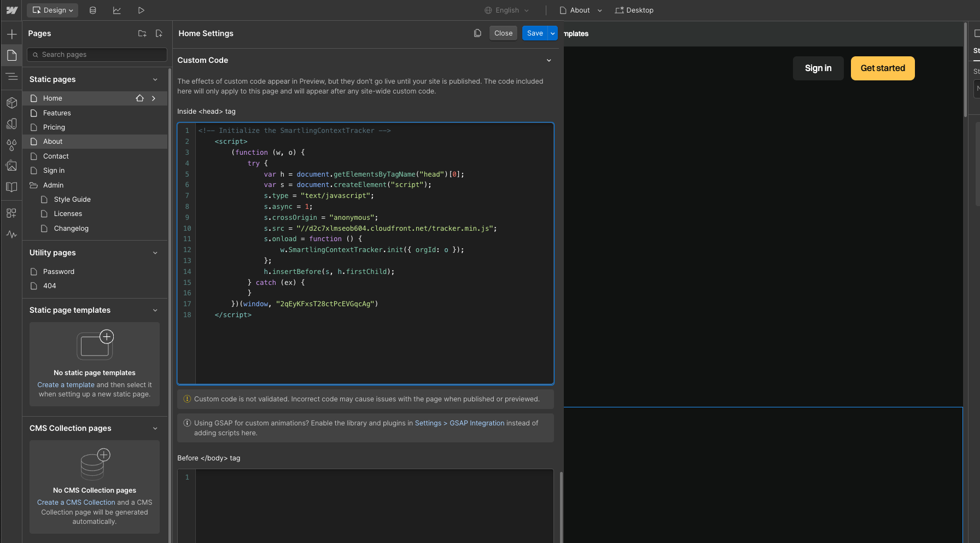980x543 pixels.
Task: Open the Assets image icon
Action: 11,166
